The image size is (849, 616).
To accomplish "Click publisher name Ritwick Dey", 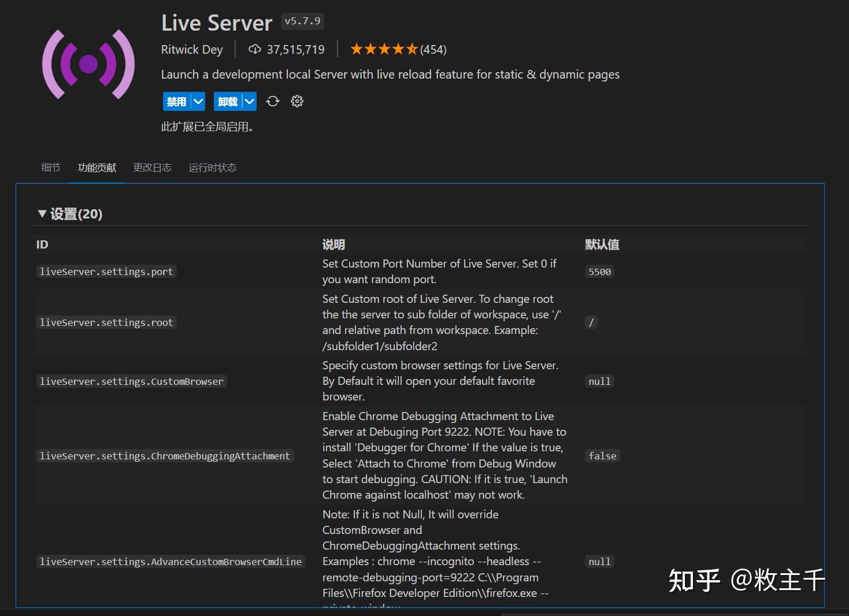I will click(192, 50).
